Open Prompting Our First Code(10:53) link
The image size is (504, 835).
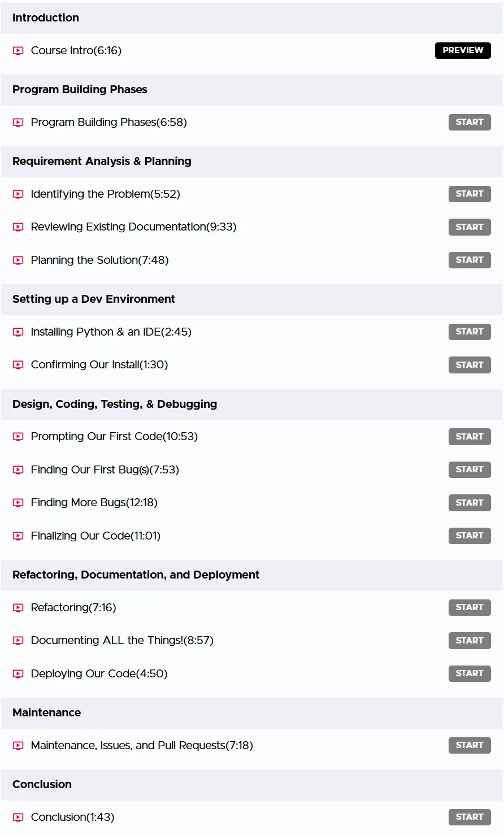pos(115,437)
